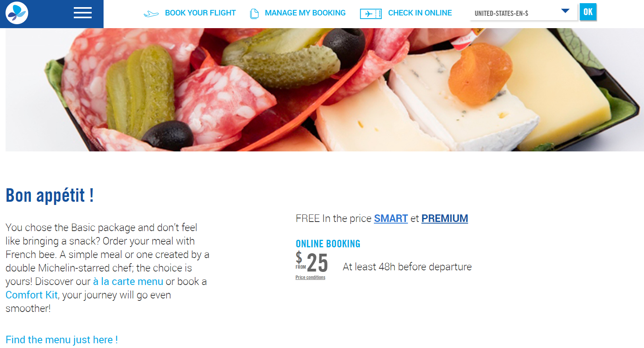644x348 pixels.
Task: Click the boarding pass icon for check-in
Action: pos(371,14)
